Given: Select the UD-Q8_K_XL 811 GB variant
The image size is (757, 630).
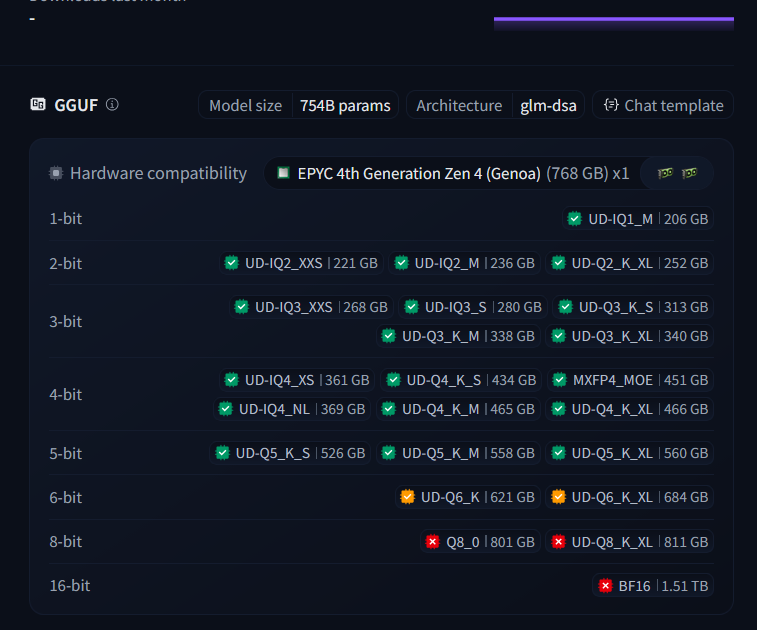Looking at the screenshot, I should click(x=630, y=542).
